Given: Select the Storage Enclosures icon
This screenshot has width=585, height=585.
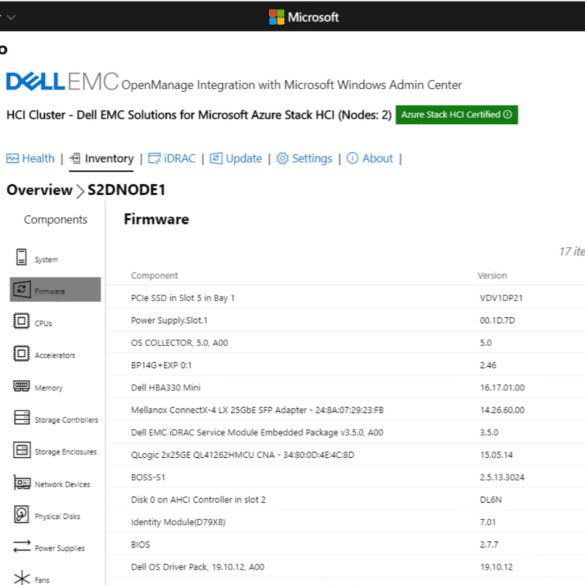Looking at the screenshot, I should (22, 450).
